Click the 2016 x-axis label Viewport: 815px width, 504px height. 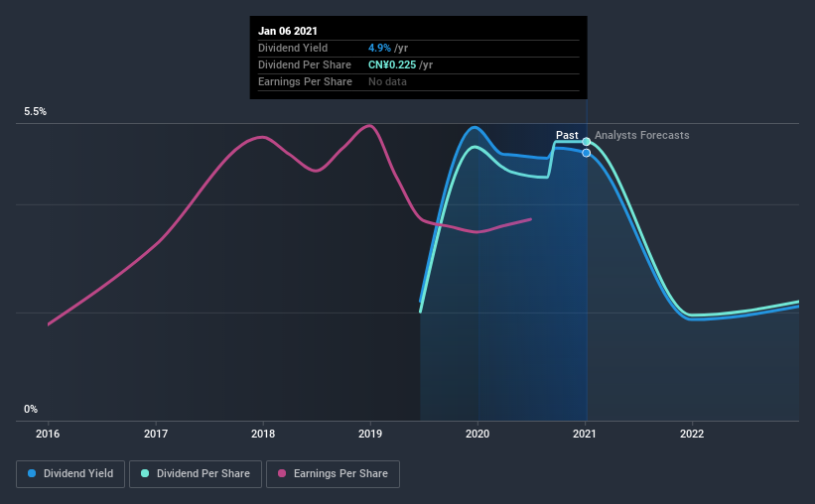pos(48,434)
